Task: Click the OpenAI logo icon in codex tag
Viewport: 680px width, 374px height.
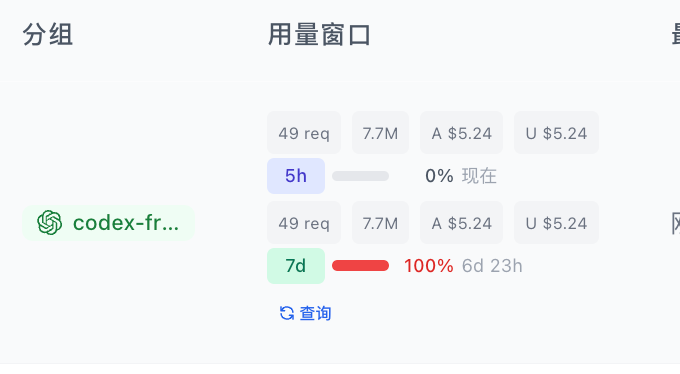Action: pos(49,223)
